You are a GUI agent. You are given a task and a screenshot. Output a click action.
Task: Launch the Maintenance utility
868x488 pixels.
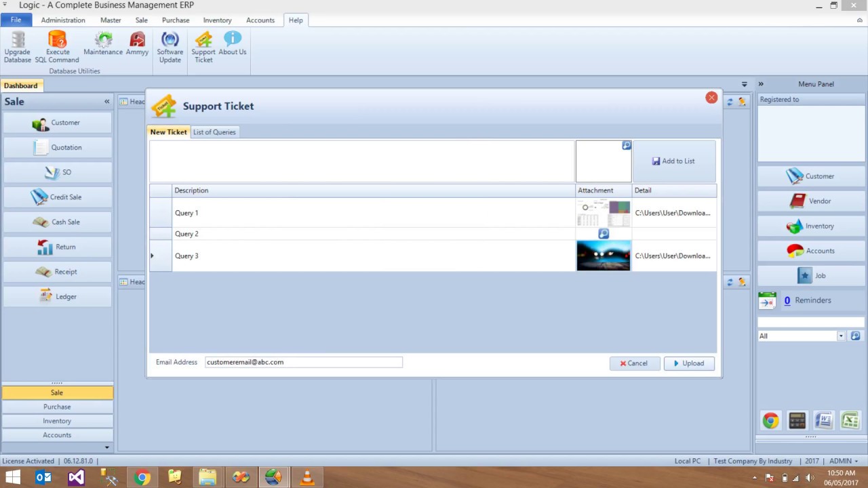(x=103, y=43)
